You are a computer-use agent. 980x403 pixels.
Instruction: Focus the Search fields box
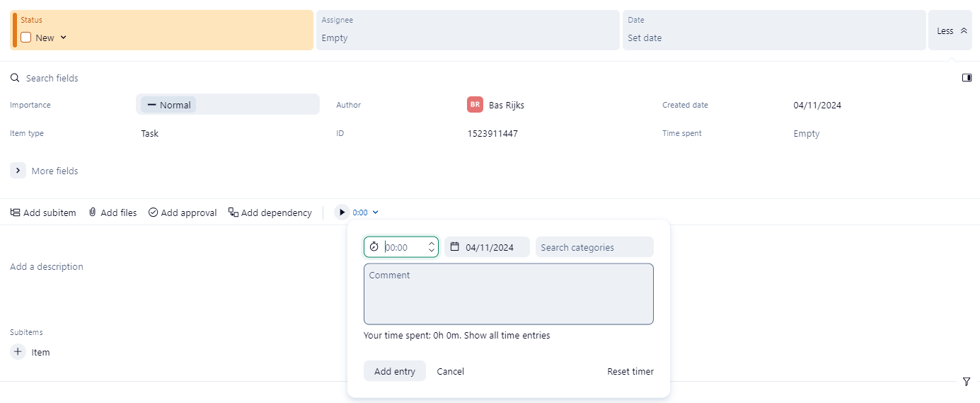[x=52, y=78]
